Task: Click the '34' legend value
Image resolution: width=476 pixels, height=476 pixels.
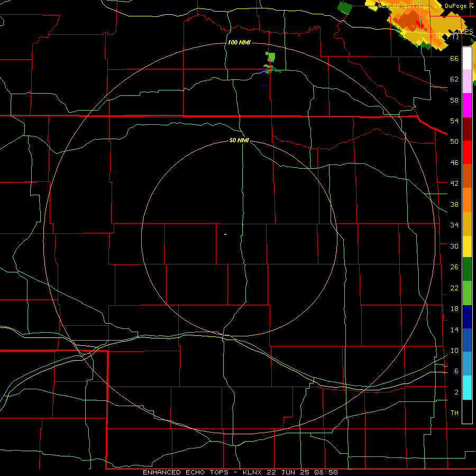Action: click(454, 225)
